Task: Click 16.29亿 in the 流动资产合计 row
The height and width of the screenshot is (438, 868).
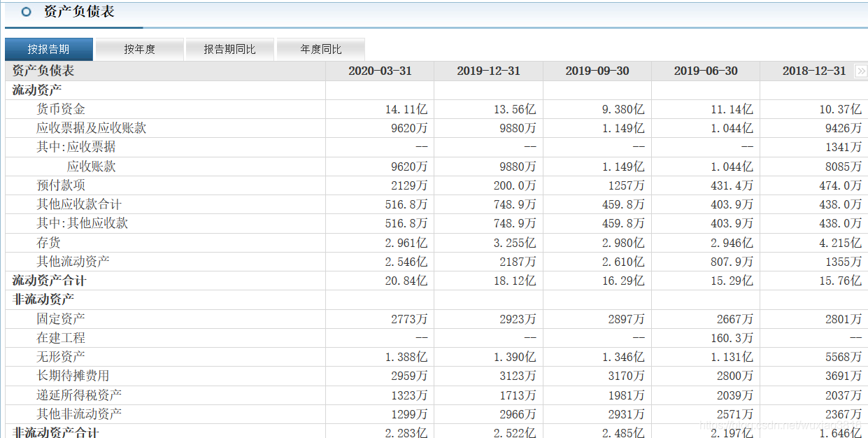Action: pos(623,281)
